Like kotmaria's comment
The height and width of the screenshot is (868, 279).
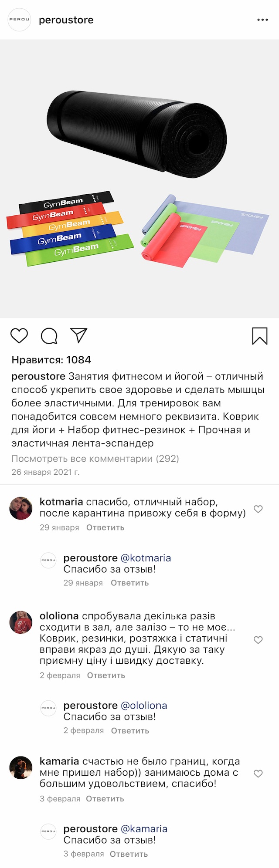pos(258,509)
